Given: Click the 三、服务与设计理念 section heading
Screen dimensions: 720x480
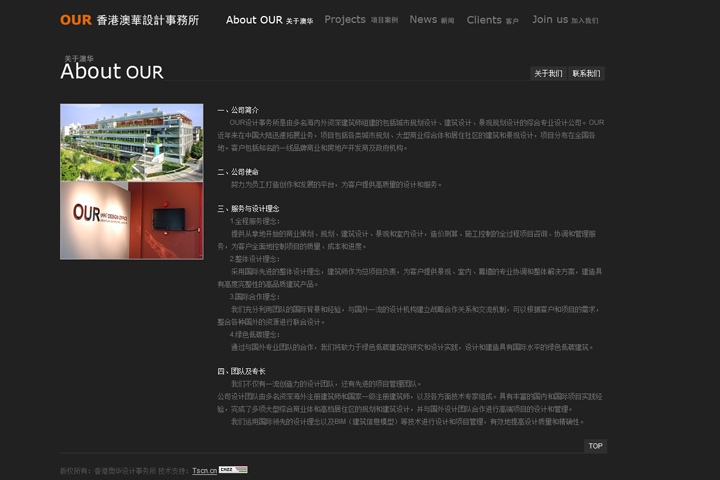Looking at the screenshot, I should [x=248, y=209].
